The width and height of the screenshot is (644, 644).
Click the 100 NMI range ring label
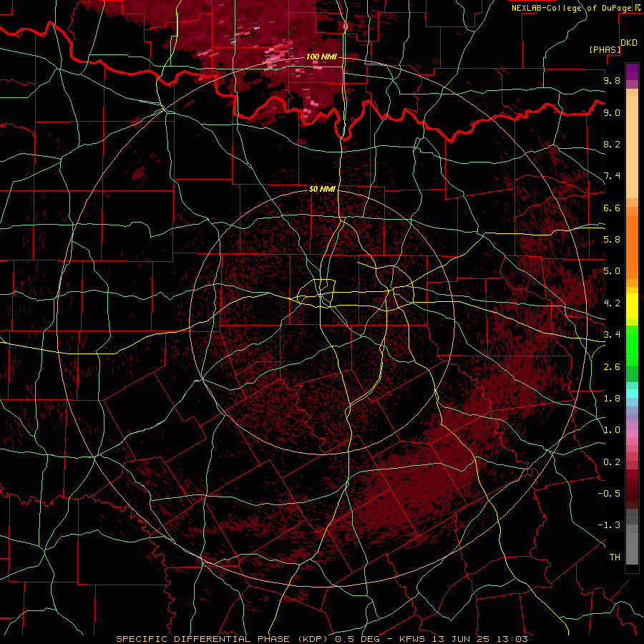click(x=321, y=57)
